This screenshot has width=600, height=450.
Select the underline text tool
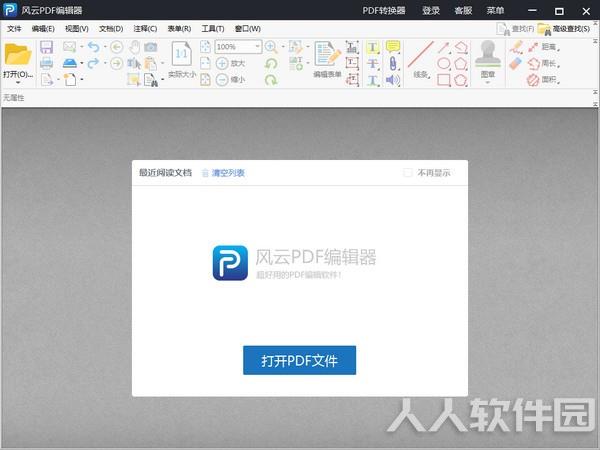(372, 80)
